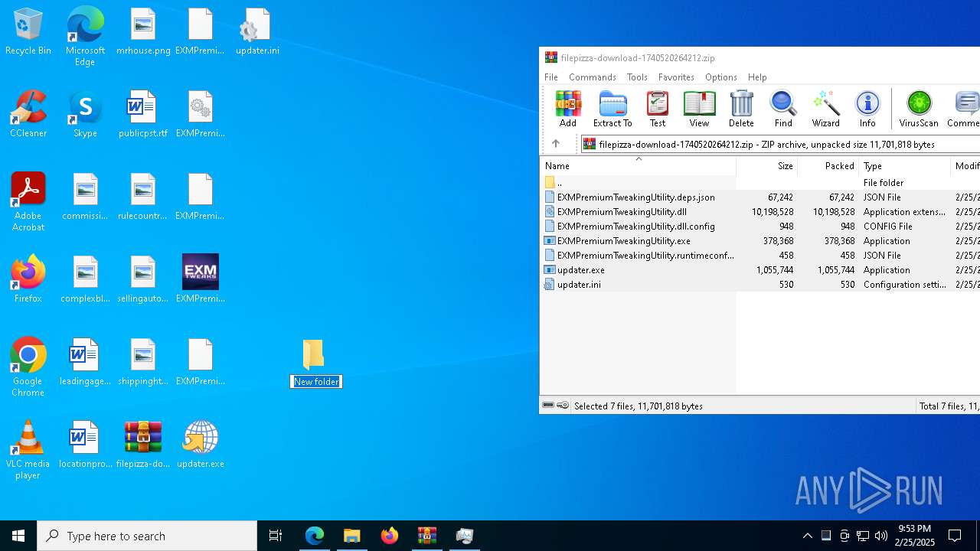Click the Add button in WinRAR toolbar
This screenshot has height=551, width=980.
[x=568, y=109]
